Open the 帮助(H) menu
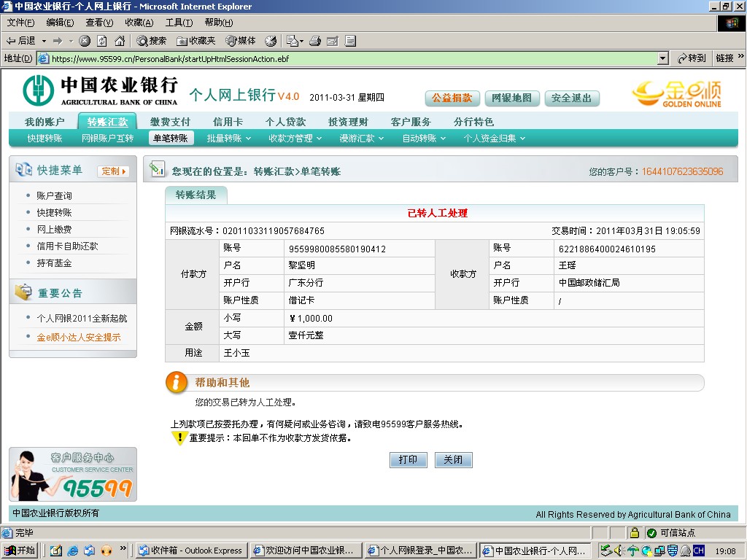747x560 pixels. coord(219,23)
